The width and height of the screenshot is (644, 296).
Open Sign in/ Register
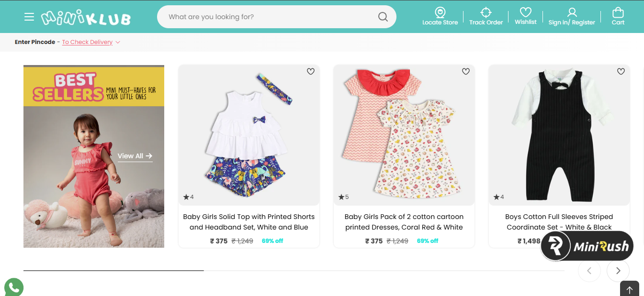pyautogui.click(x=572, y=16)
